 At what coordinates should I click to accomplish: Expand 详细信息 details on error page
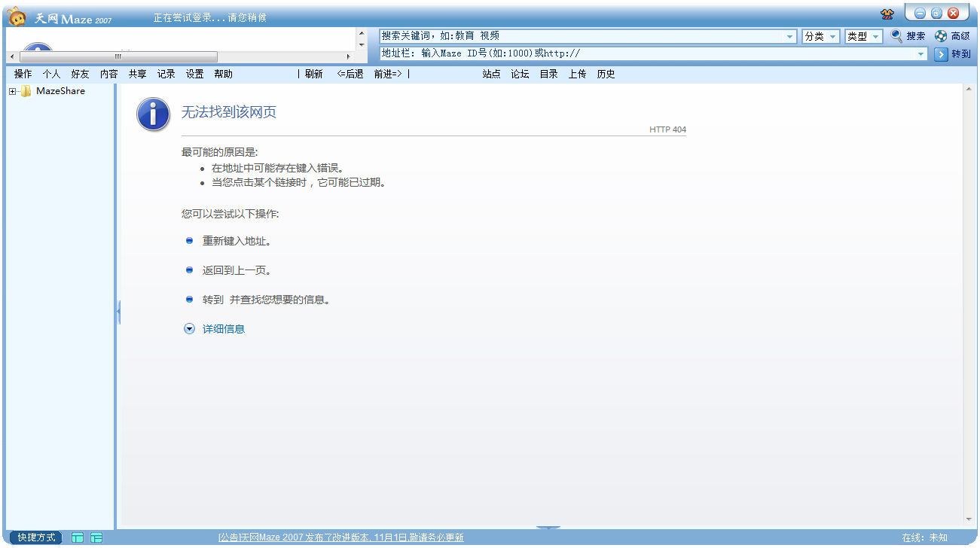coord(190,329)
